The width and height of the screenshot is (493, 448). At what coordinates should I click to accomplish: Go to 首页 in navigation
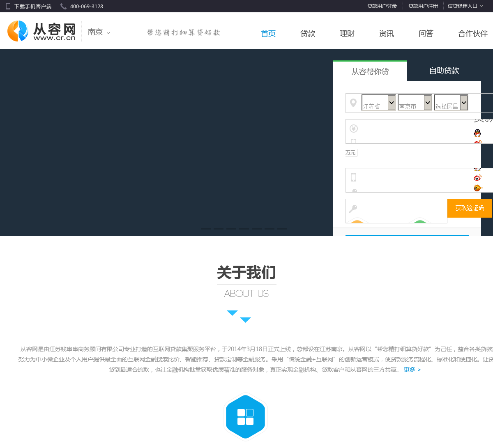(268, 34)
